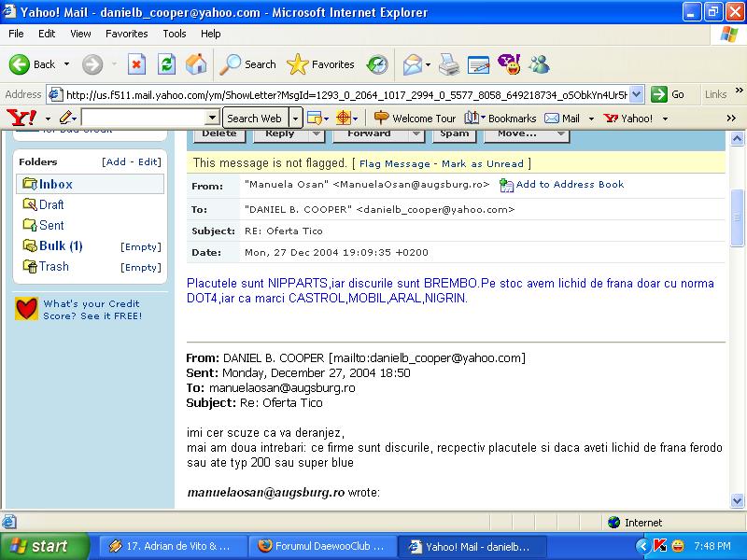Open Yahoo Bookmarks

coord(500,119)
